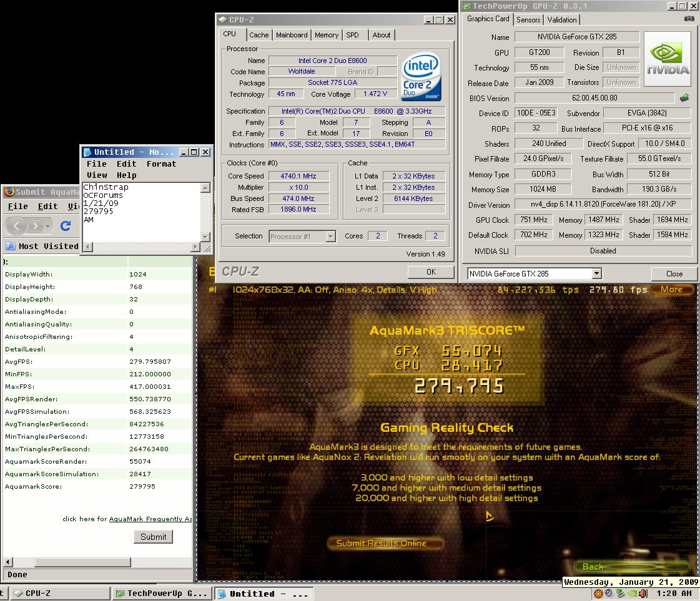
Task: Click the GPU name field GeForce GTX 285
Action: tap(577, 37)
